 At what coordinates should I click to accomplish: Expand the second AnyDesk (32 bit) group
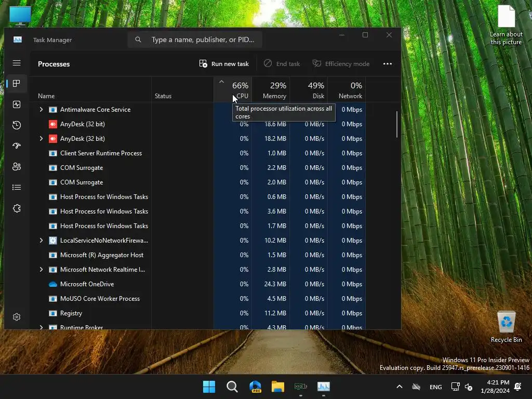pos(41,138)
